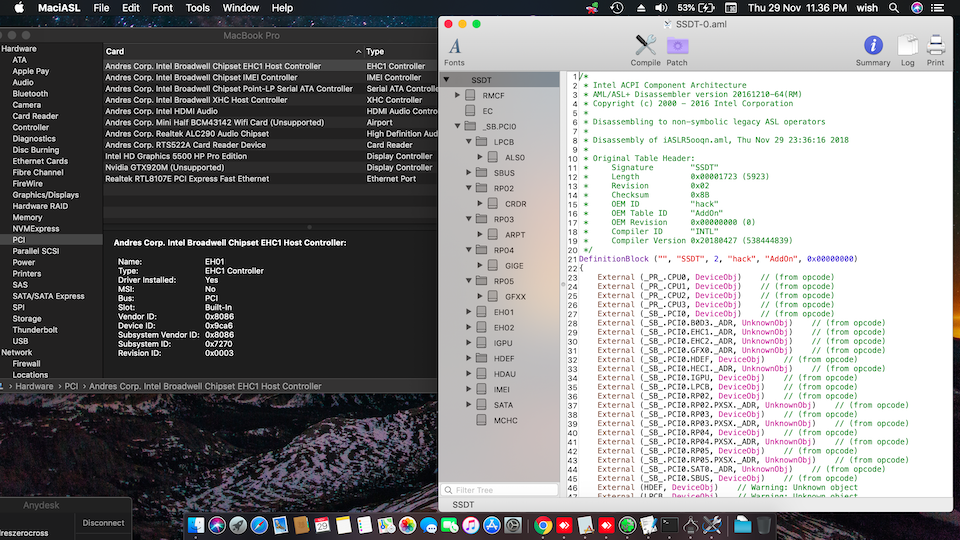This screenshot has height=540, width=960.
Task: Open Spotlight search in the menu bar
Action: point(894,8)
